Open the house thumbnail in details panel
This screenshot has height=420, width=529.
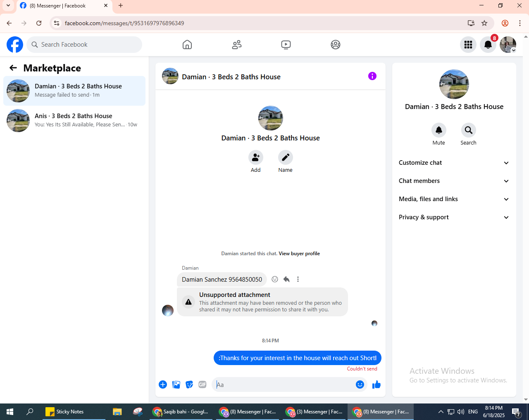pyautogui.click(x=454, y=84)
